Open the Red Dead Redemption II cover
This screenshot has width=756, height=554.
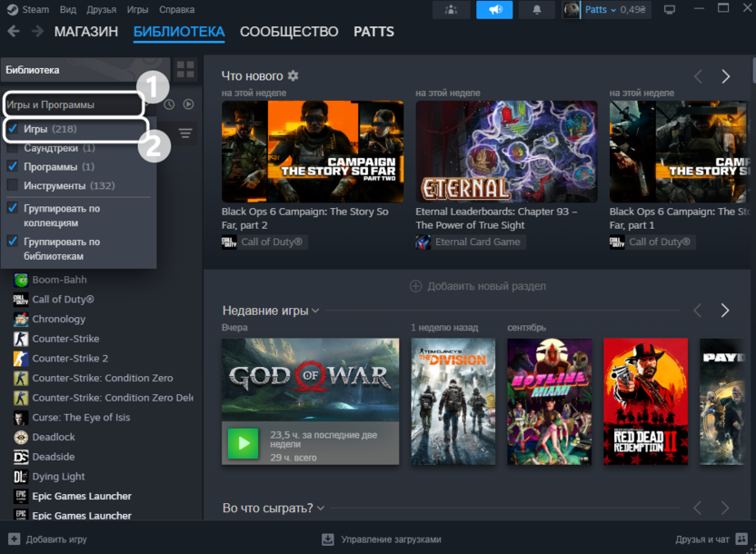point(645,401)
